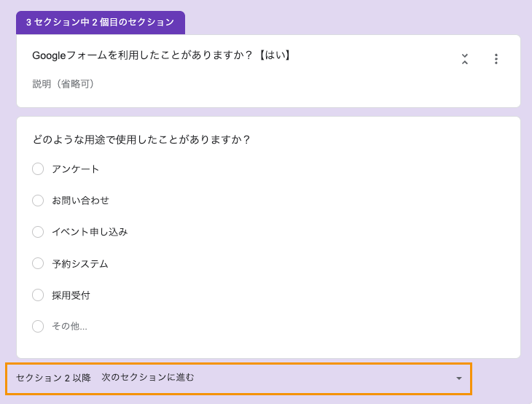Click the セクション 2 以降 label
The height and width of the screenshot is (404, 532).
pos(53,378)
